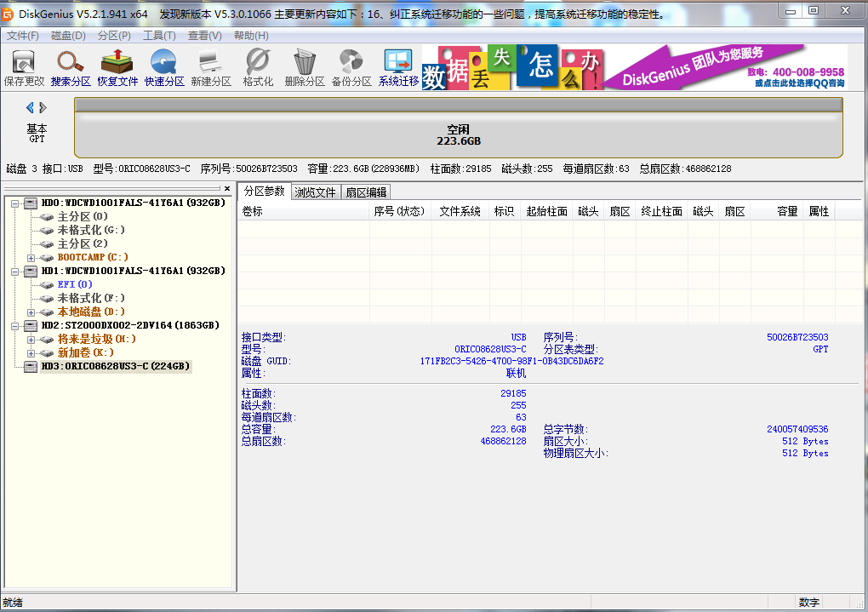Image resolution: width=868 pixels, height=612 pixels.
Task: Click the Search Partition (搜索分区) icon
Action: [x=71, y=68]
